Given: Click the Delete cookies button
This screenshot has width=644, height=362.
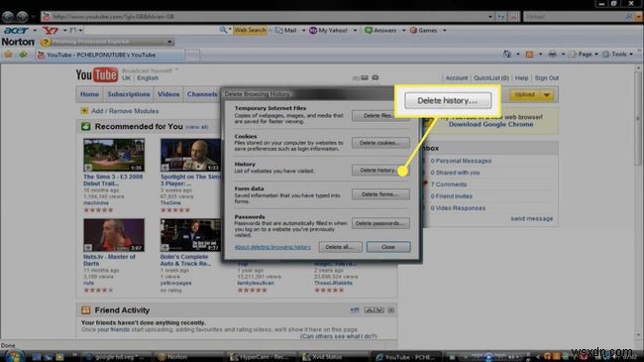Looking at the screenshot, I should tap(380, 143).
